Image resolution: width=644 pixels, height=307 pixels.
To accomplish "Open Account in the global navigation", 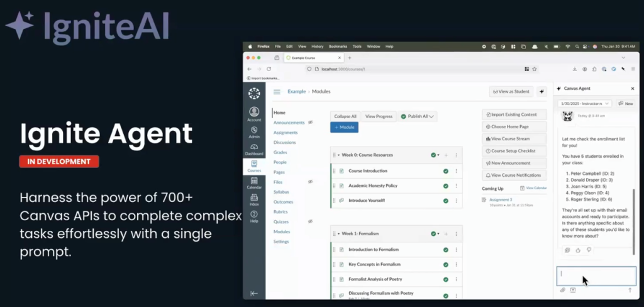I will (x=254, y=114).
